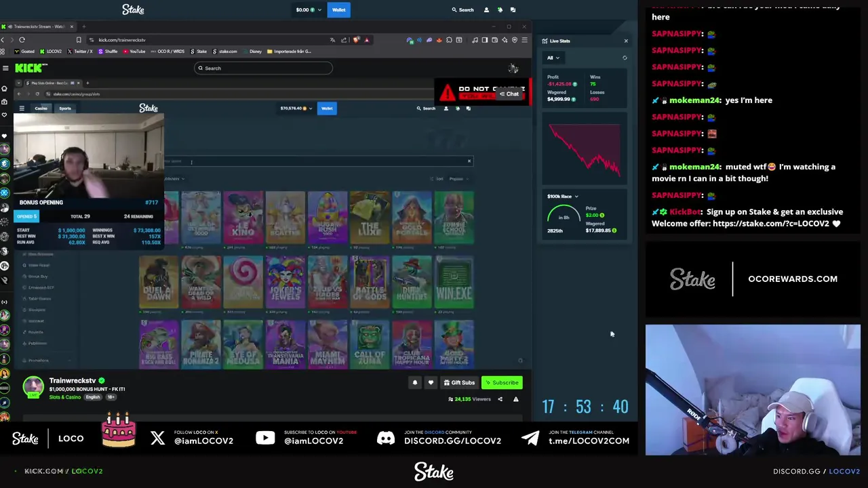Image resolution: width=868 pixels, height=488 pixels.
Task: Toggle follow with the heart icon
Action: point(431,383)
